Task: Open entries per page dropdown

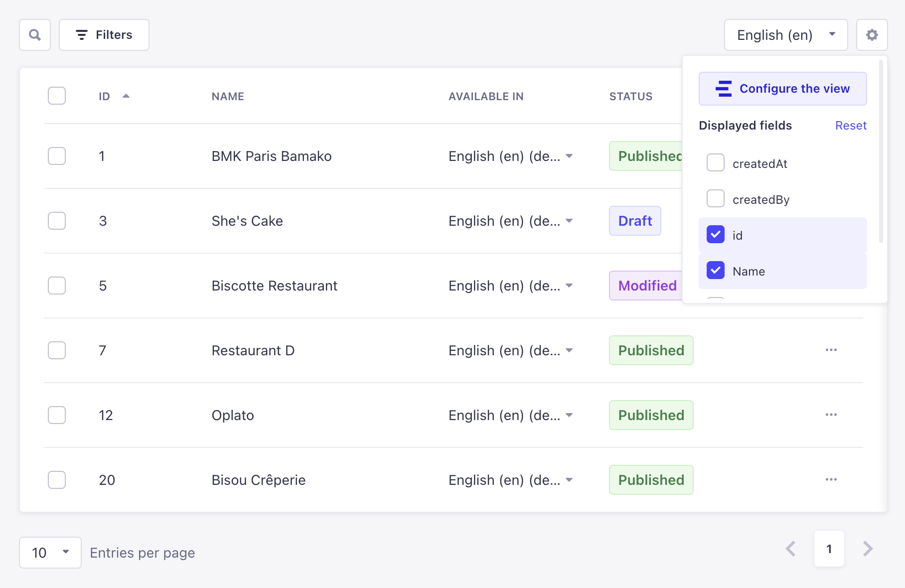Action: click(50, 553)
